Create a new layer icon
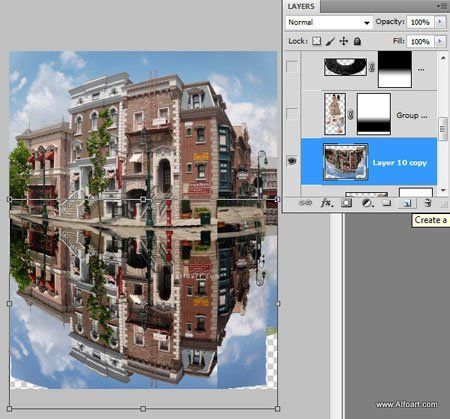 point(407,203)
